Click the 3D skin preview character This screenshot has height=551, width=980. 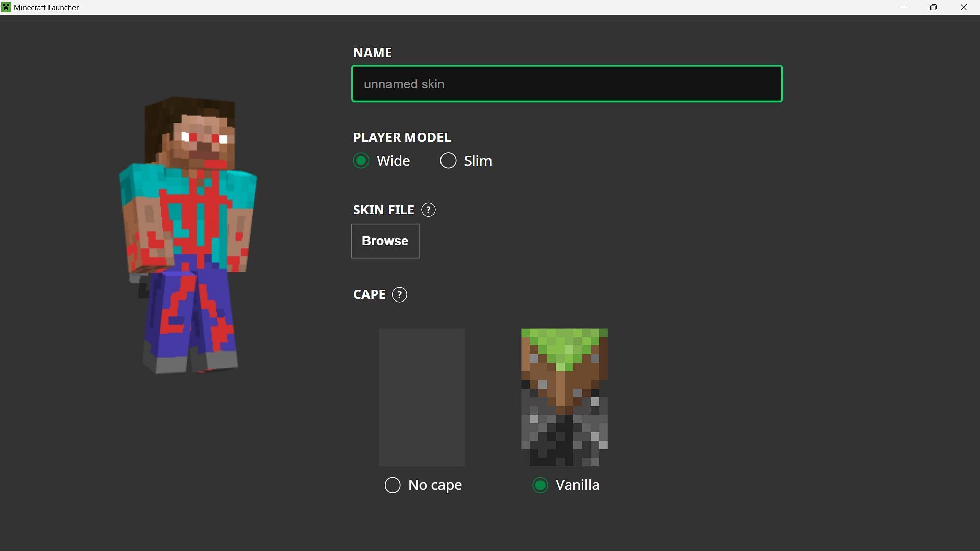click(189, 235)
